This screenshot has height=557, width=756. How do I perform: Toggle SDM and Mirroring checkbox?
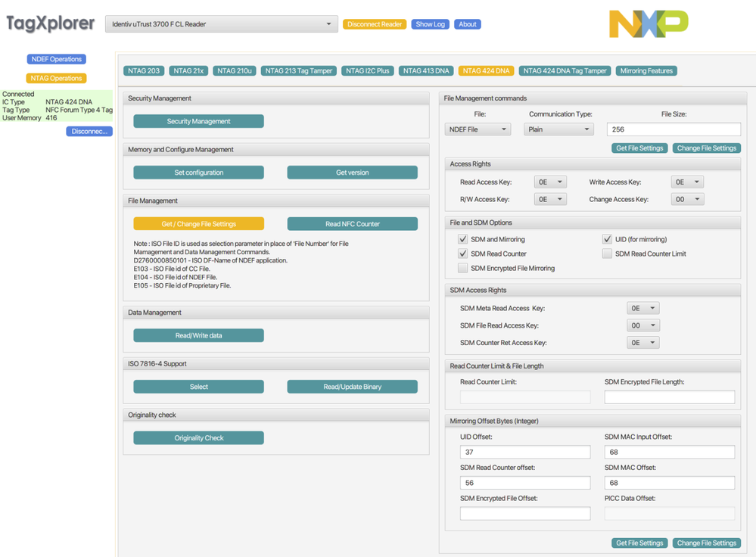tap(463, 239)
